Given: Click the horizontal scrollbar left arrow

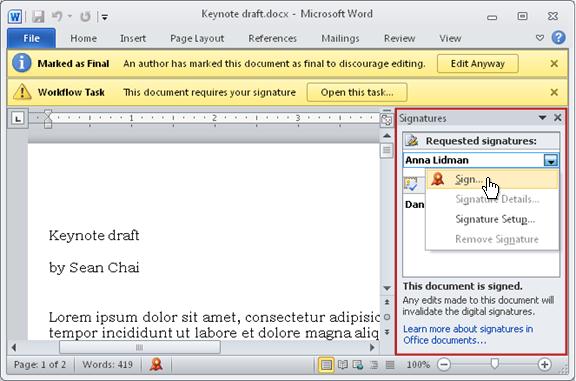Looking at the screenshot, I should coord(14,348).
